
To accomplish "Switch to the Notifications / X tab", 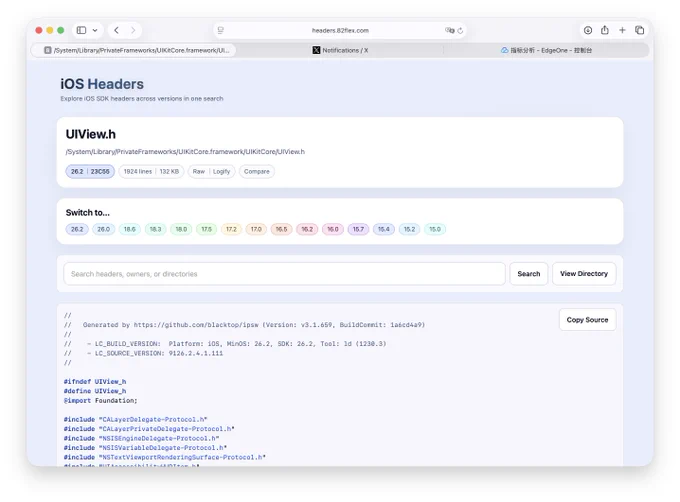I will point(340,50).
